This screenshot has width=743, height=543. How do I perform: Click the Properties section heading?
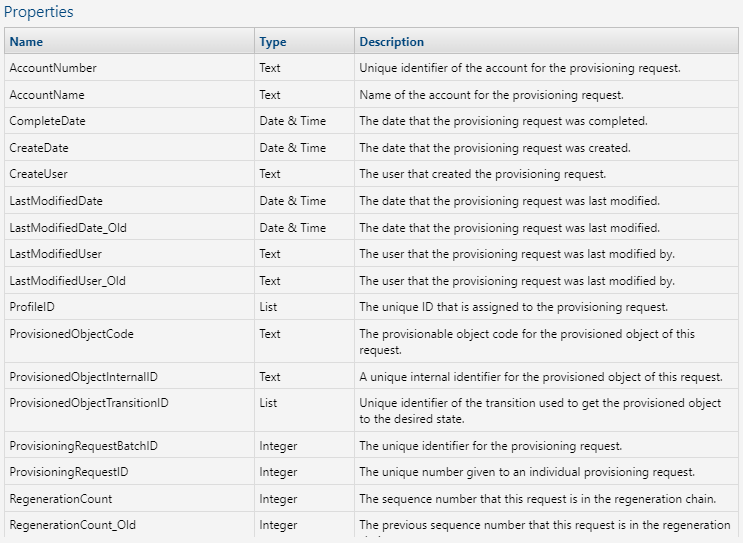[x=39, y=13]
